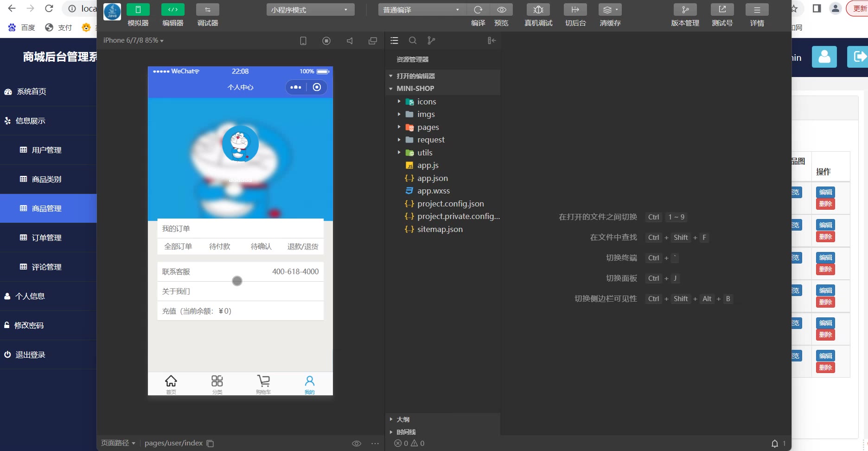Open the 清缓存 clear cache dropdown
This screenshot has width=868, height=451.
[x=610, y=10]
